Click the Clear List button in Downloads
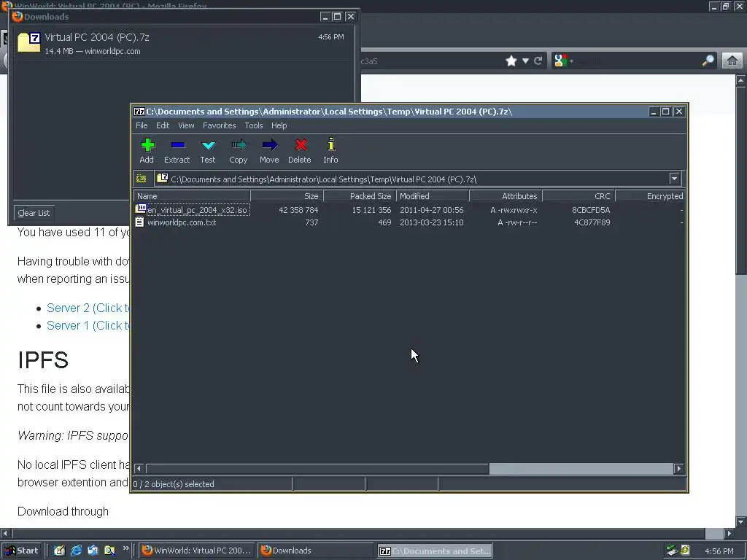 [34, 213]
